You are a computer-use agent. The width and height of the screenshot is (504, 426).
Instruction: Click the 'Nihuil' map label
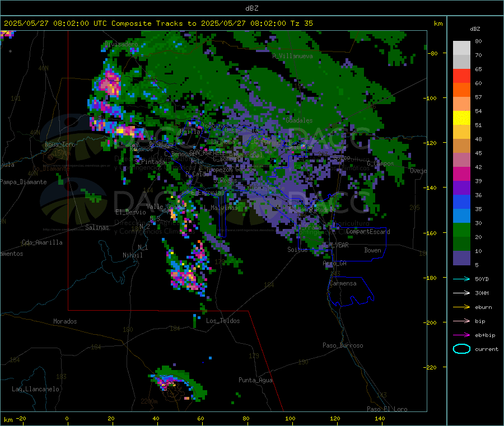132,255
